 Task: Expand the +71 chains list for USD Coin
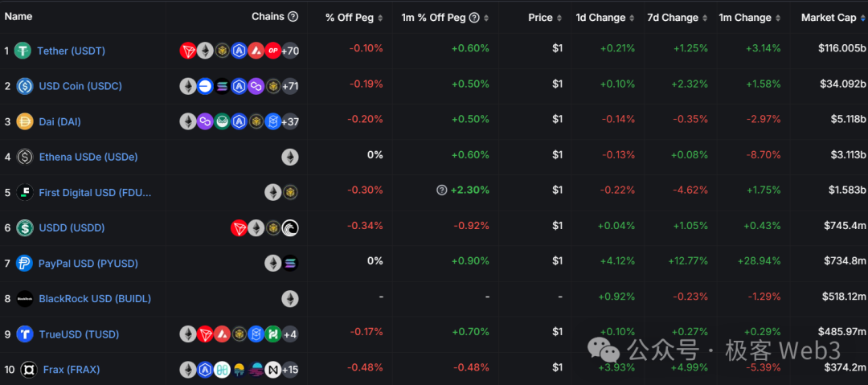click(290, 86)
